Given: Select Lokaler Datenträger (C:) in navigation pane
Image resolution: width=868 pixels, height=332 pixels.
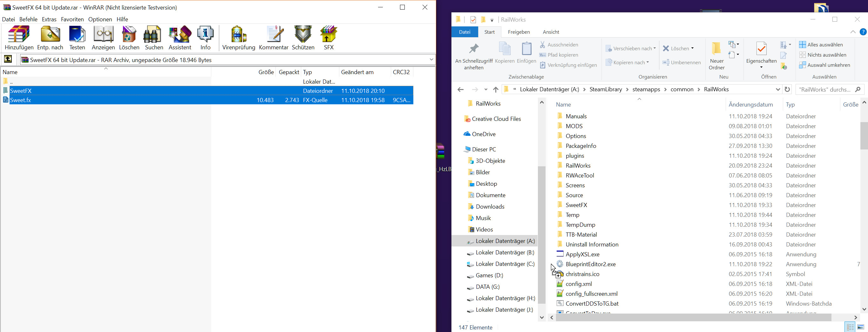Looking at the screenshot, I should (x=501, y=264).
